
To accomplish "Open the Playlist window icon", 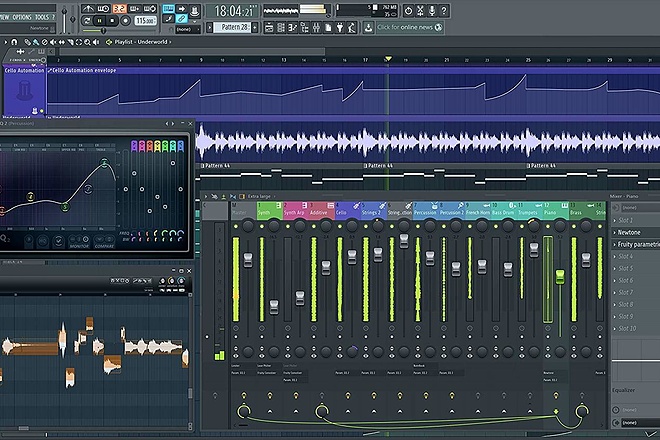I will click(x=269, y=27).
